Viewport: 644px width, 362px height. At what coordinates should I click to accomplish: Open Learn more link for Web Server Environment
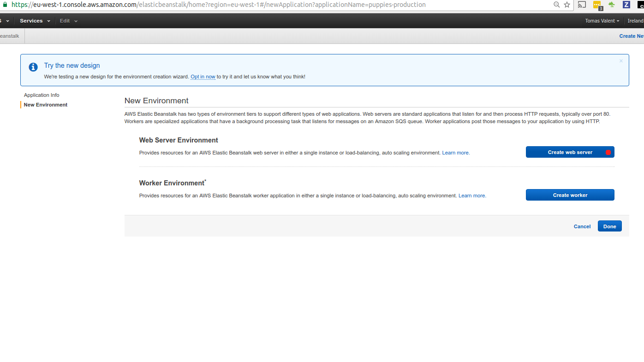coord(456,153)
